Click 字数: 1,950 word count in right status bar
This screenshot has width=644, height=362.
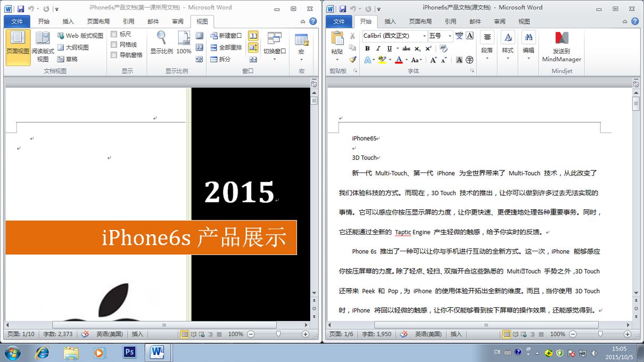(x=377, y=334)
